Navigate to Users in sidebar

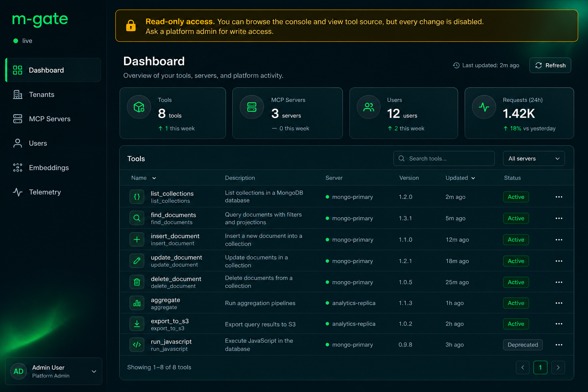(53, 143)
